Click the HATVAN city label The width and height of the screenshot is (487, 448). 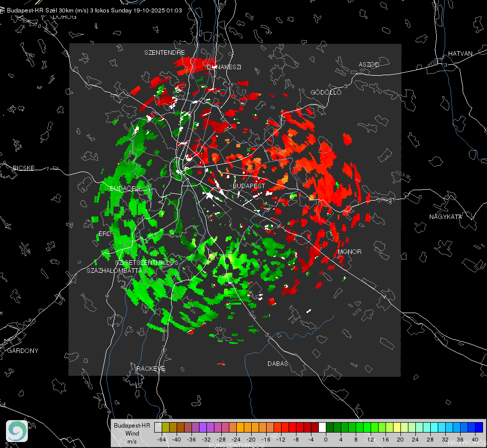click(x=460, y=53)
